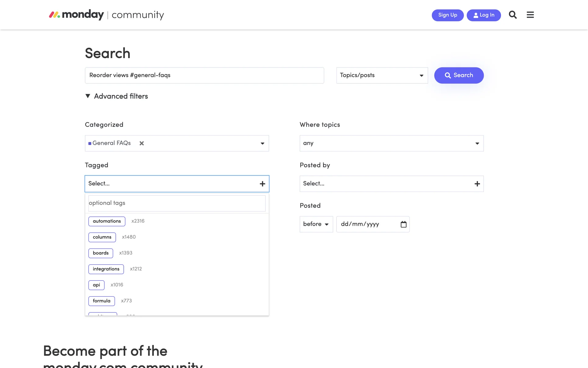Click the Sign Up button
The height and width of the screenshot is (368, 588).
(447, 15)
